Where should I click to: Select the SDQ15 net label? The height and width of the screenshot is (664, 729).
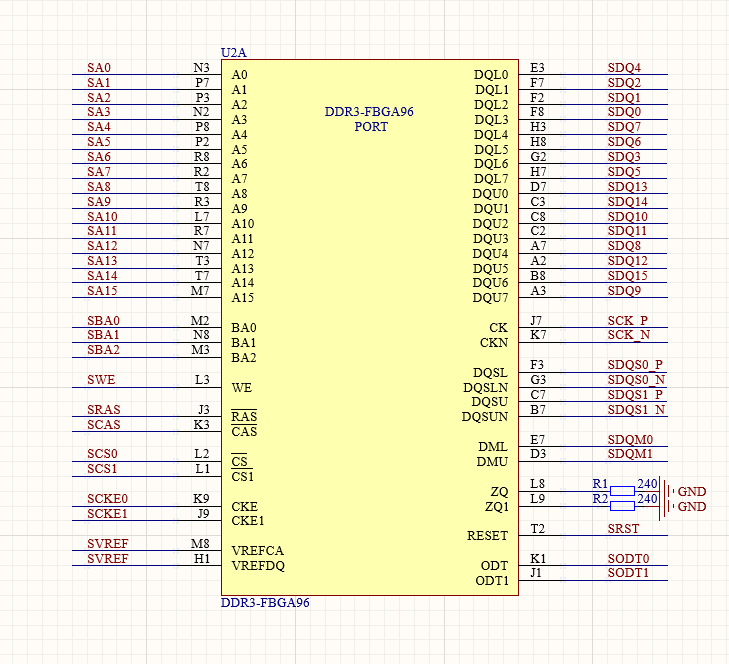pos(628,276)
